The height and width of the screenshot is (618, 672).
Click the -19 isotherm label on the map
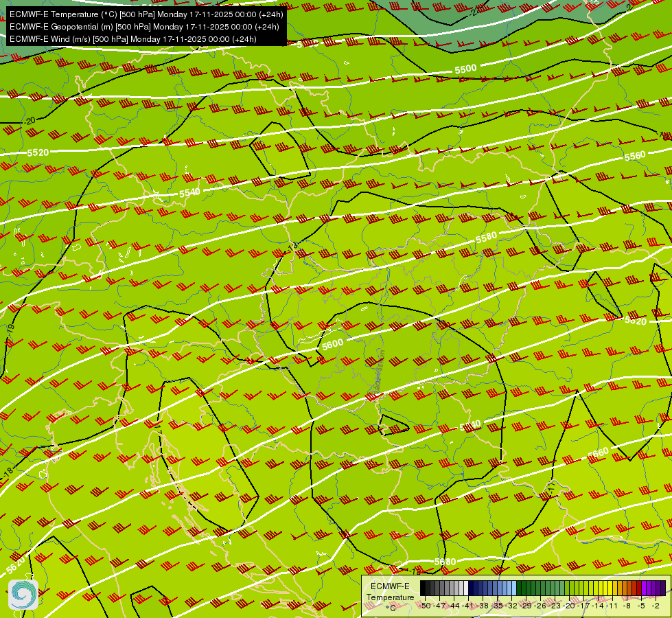pos(11,330)
